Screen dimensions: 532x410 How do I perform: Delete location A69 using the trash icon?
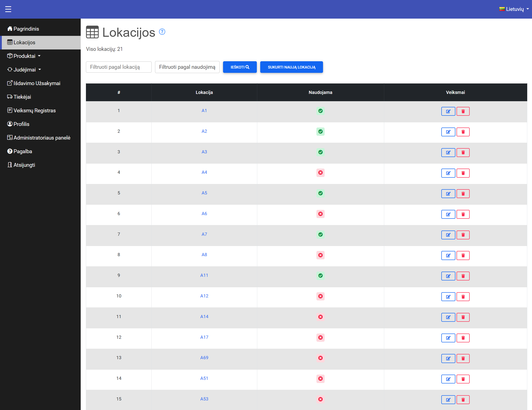(x=463, y=358)
